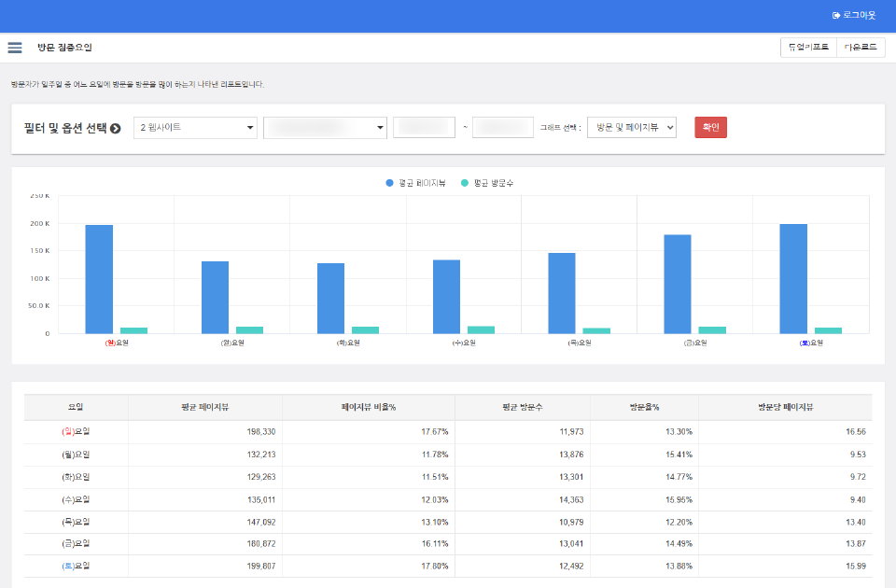This screenshot has width=896, height=588.
Task: Click the 페이지뷰 비율% column header
Action: tap(369, 408)
